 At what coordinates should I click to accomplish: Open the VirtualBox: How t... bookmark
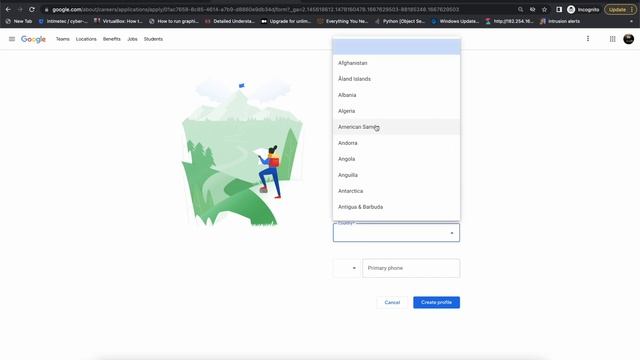(118, 21)
